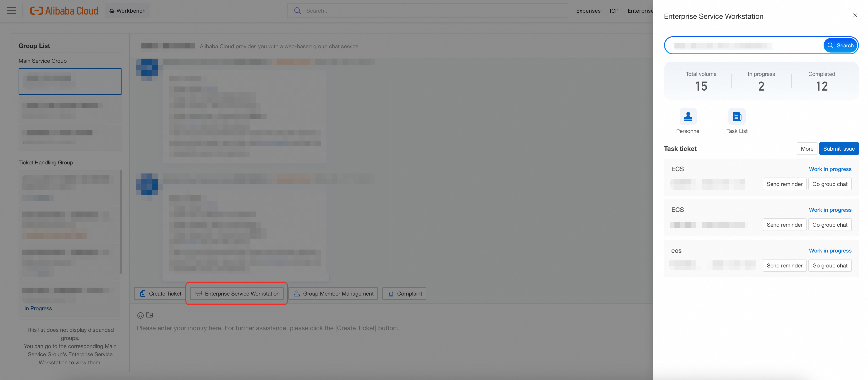
Task: Click the Complaint button
Action: coord(404,293)
